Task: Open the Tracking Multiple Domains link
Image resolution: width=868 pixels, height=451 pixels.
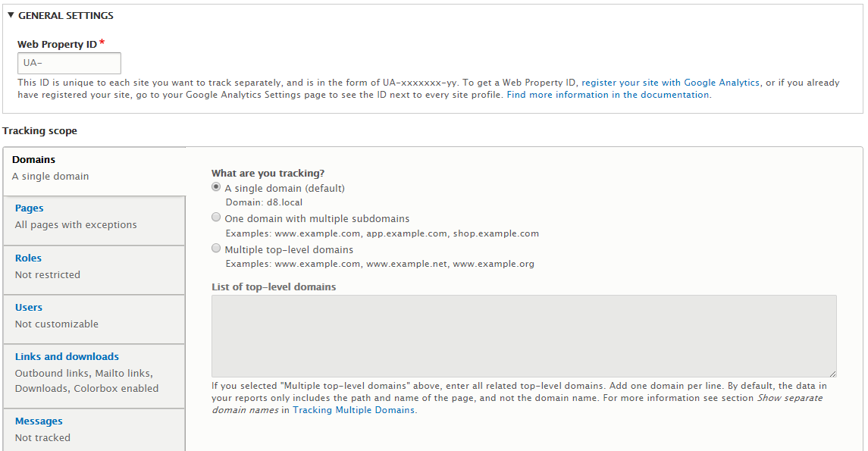Action: pyautogui.click(x=354, y=410)
